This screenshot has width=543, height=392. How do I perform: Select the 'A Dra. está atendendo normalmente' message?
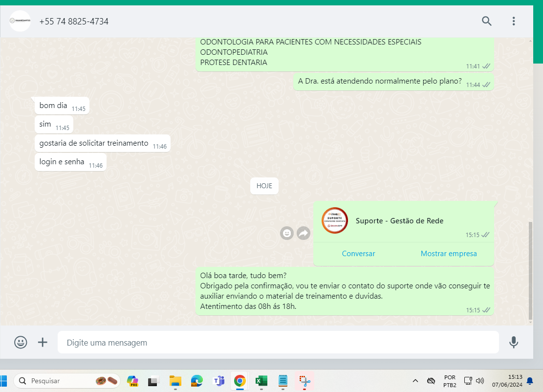[x=393, y=82]
